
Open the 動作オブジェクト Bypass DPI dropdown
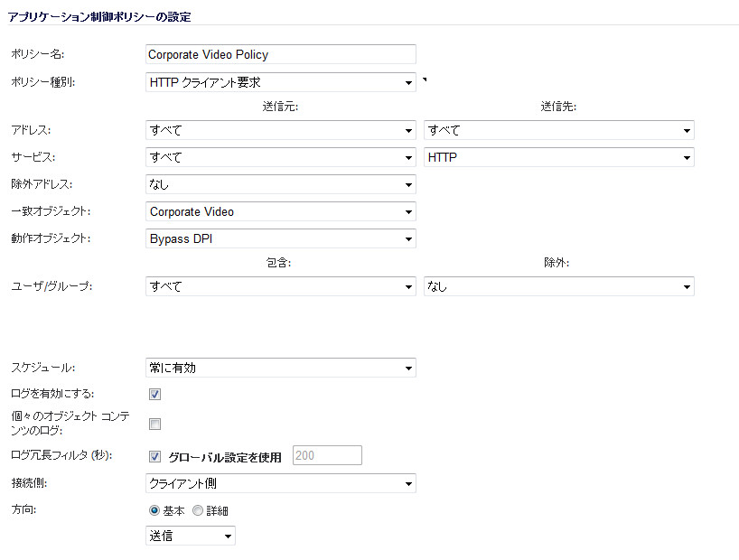coord(280,239)
